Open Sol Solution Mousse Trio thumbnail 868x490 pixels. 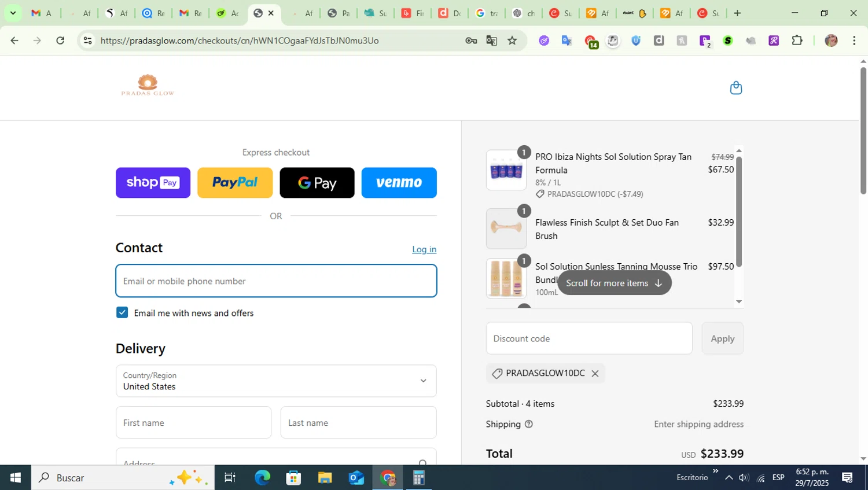click(x=506, y=278)
